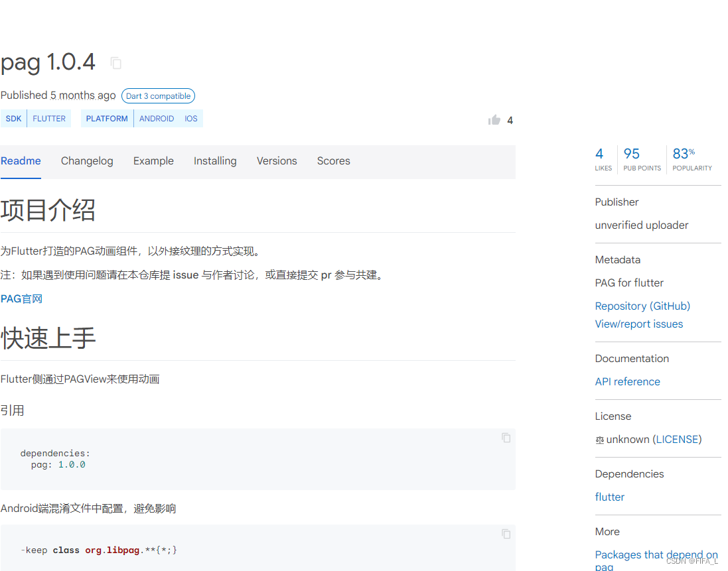Image resolution: width=728 pixels, height=571 pixels.
Task: Click the like count number beside thumbs-up
Action: [x=510, y=121]
